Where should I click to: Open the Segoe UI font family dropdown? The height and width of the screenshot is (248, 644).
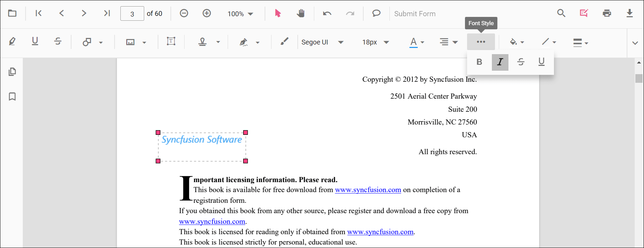[x=322, y=42]
